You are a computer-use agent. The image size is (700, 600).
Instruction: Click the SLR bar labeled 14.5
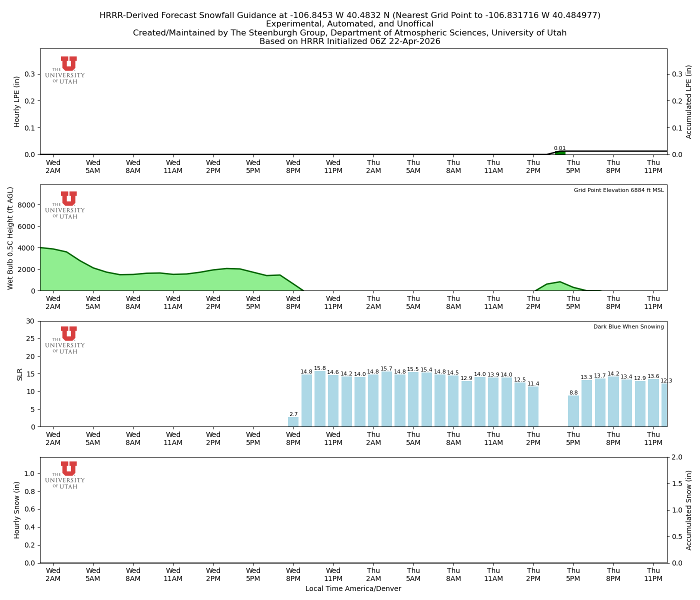pyautogui.click(x=453, y=401)
